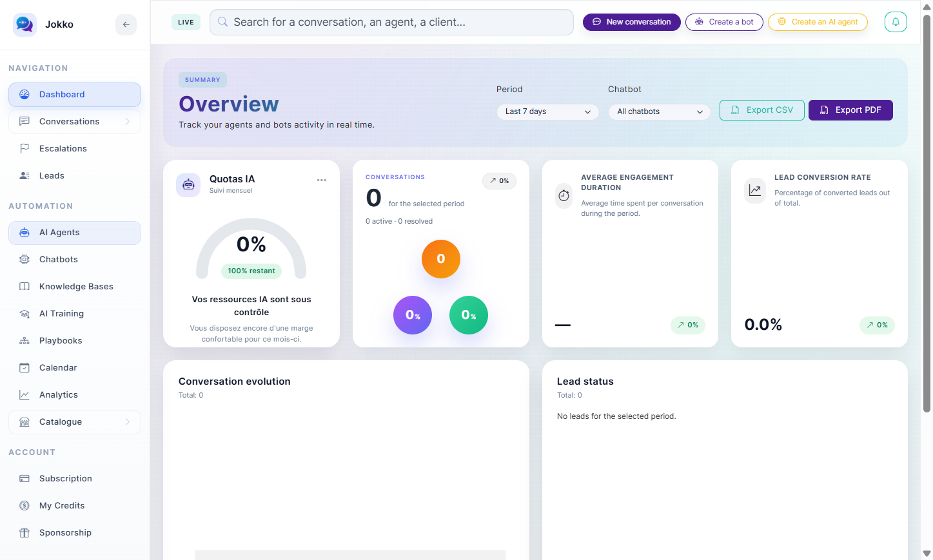Screen dimensions: 933x560
Task: Click the engagement duration stopwatch icon
Action: click(564, 195)
